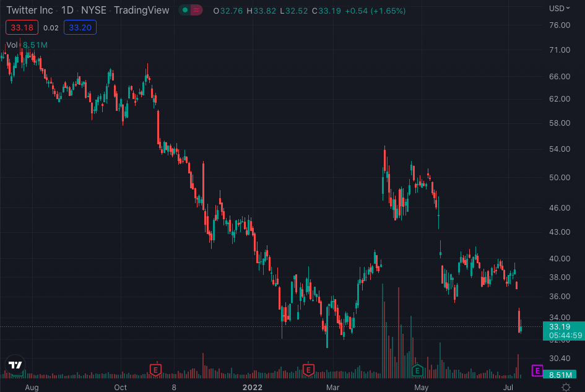This screenshot has height=392, width=585.
Task: Click the Vol 8.51M indicator legend
Action: coord(27,45)
